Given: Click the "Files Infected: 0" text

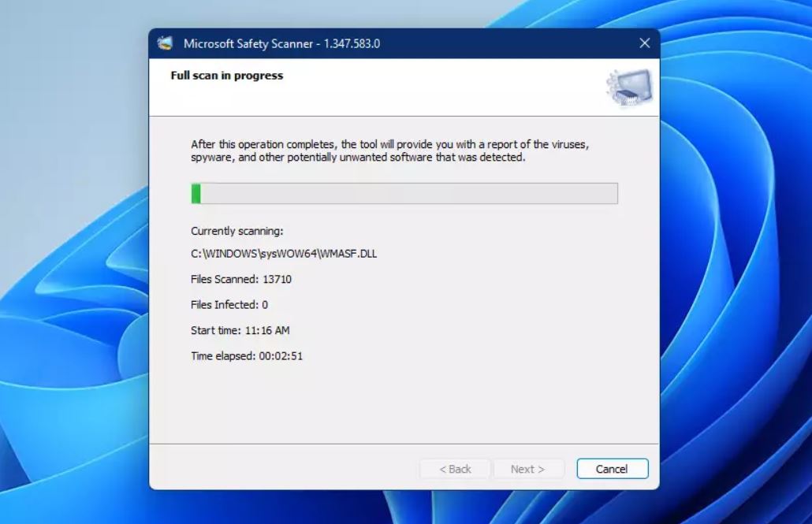Looking at the screenshot, I should (x=229, y=304).
